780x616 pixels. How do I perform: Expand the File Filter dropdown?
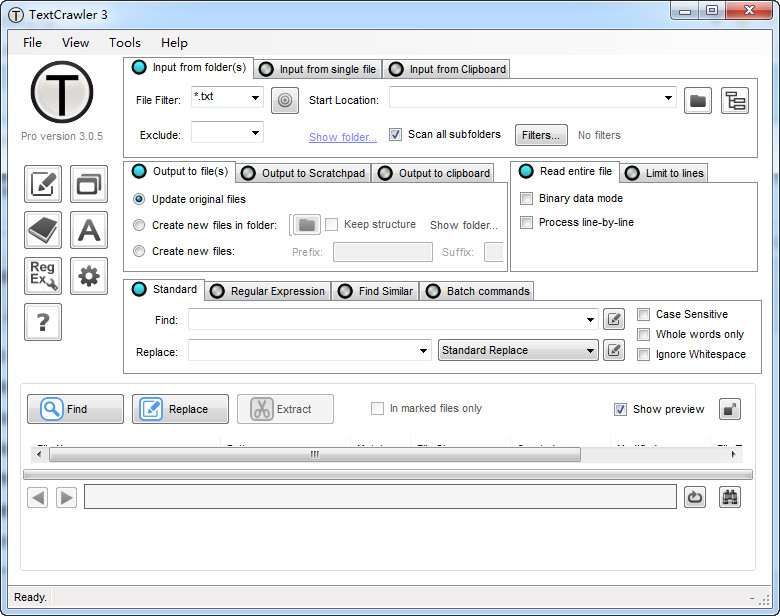[x=255, y=98]
